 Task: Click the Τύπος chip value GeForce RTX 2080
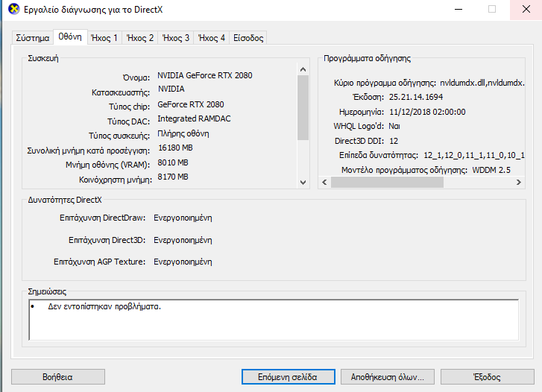[191, 104]
